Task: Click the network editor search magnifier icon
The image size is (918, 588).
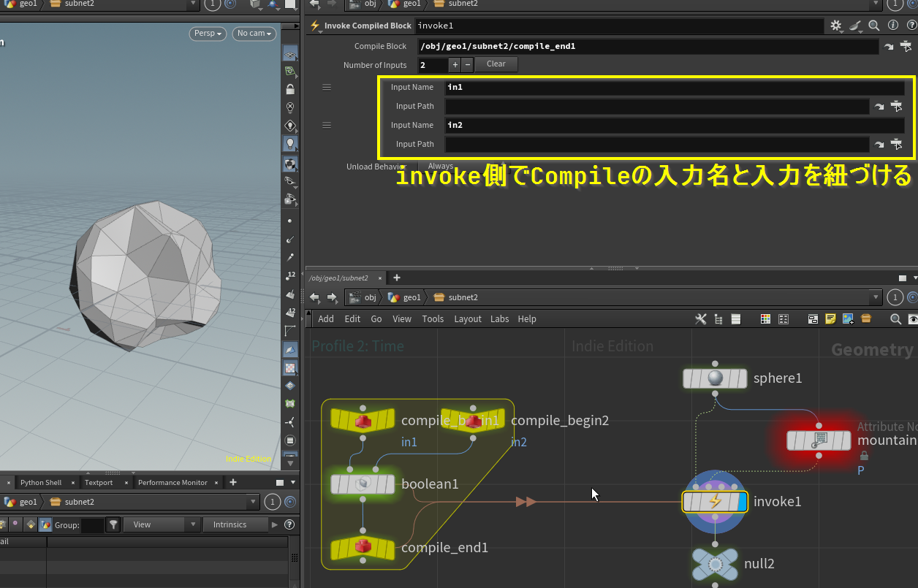Action: (895, 319)
